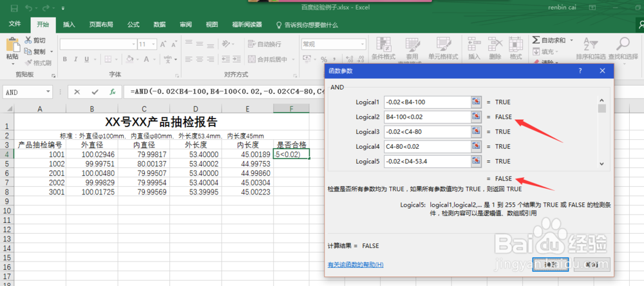Click the font color A button
Image resolution: width=644 pixels, height=286 pixels.
coord(146,59)
